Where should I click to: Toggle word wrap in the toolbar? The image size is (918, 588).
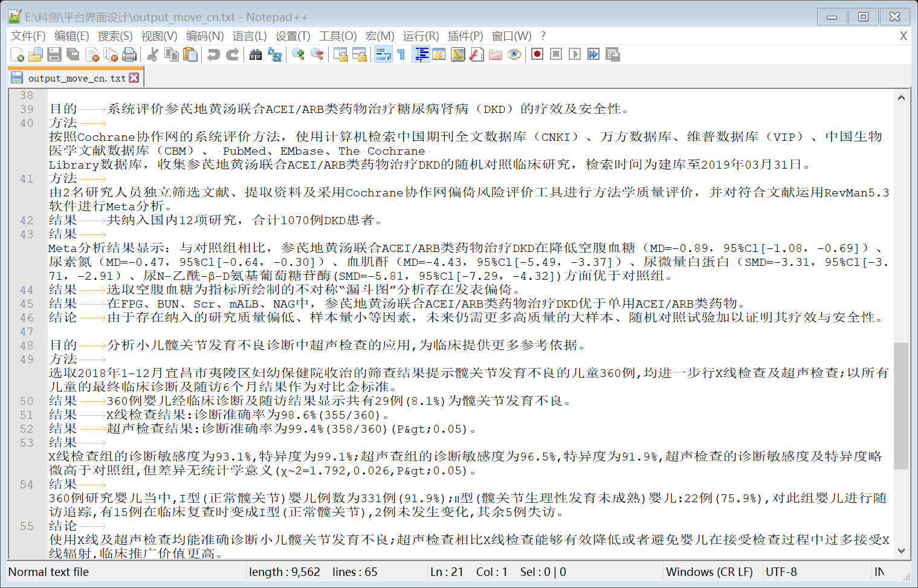point(383,55)
